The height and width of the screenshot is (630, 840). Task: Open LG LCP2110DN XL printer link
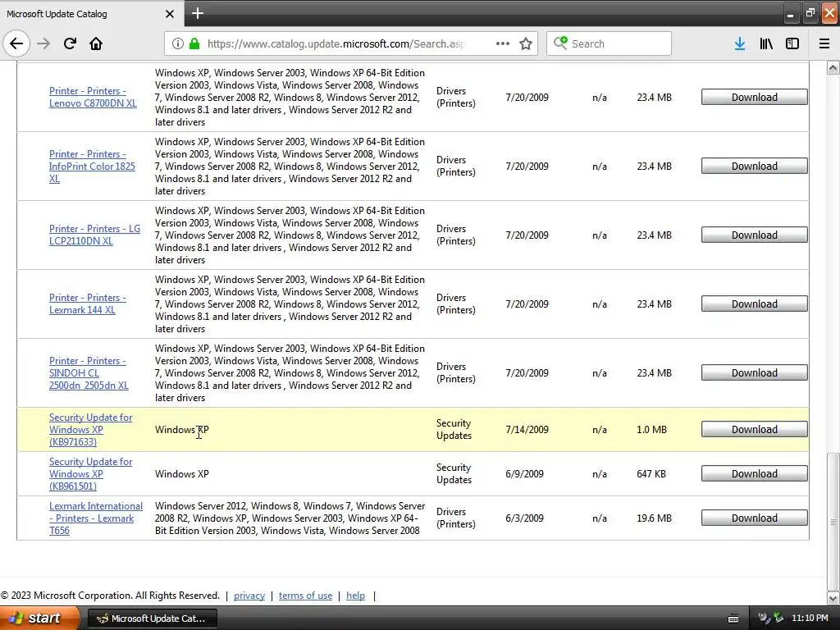94,235
